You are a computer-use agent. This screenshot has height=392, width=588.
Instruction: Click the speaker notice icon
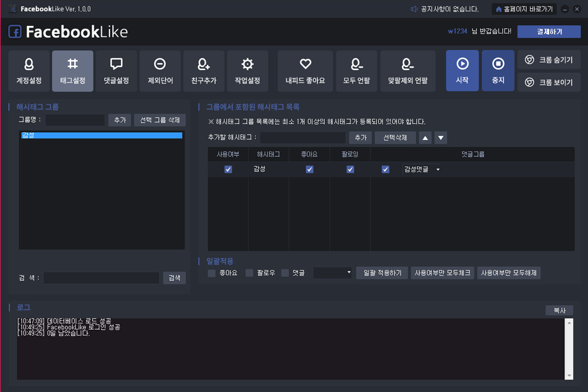point(414,9)
